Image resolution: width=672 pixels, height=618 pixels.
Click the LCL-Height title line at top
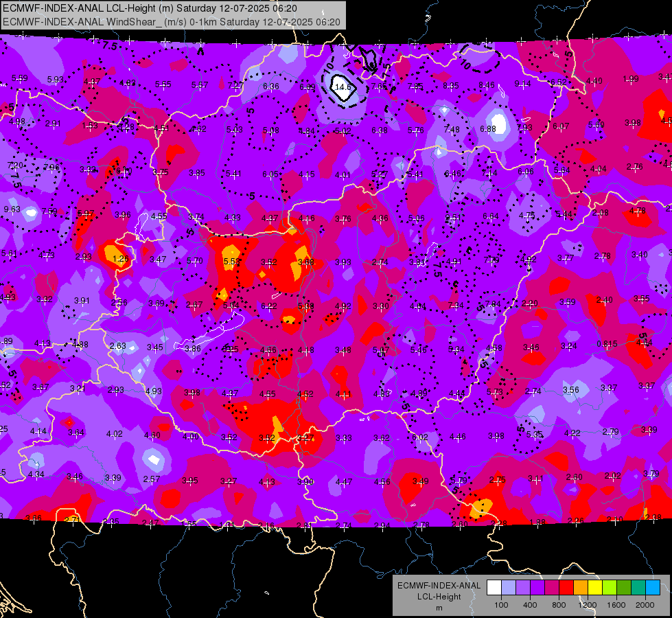click(150, 8)
